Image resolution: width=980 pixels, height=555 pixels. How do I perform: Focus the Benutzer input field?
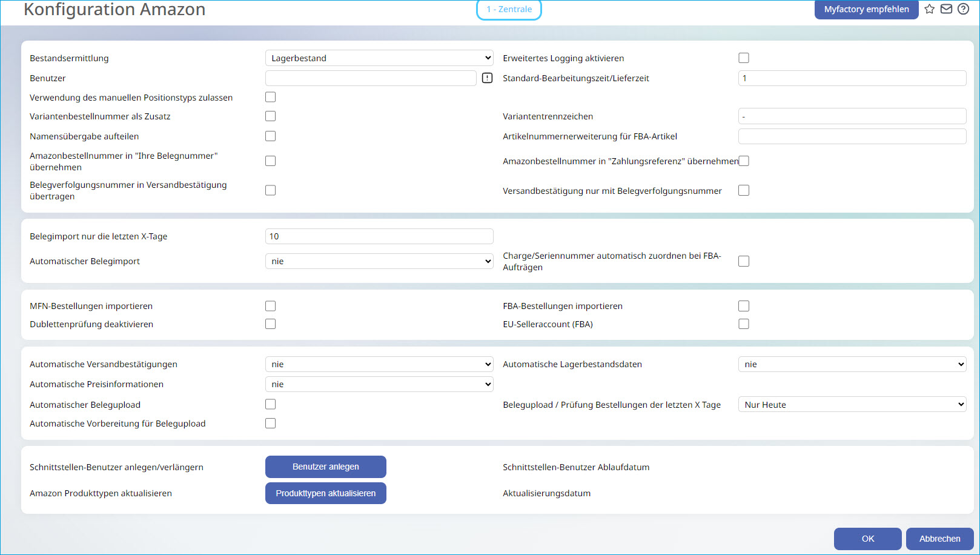tap(371, 78)
